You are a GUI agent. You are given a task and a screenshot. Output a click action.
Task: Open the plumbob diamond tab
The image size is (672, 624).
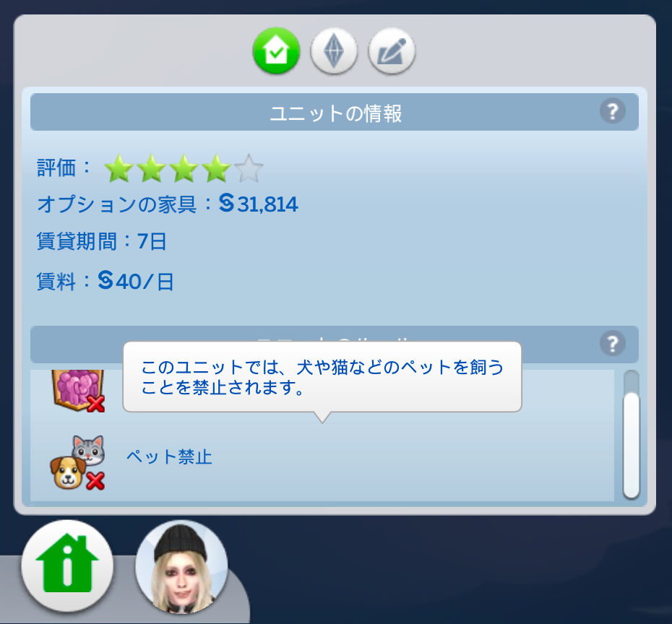[x=334, y=51]
